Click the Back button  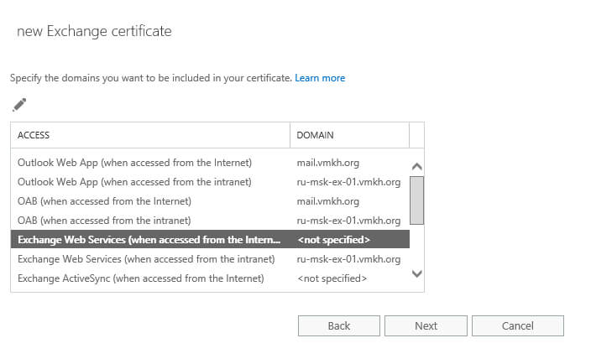coord(339,325)
